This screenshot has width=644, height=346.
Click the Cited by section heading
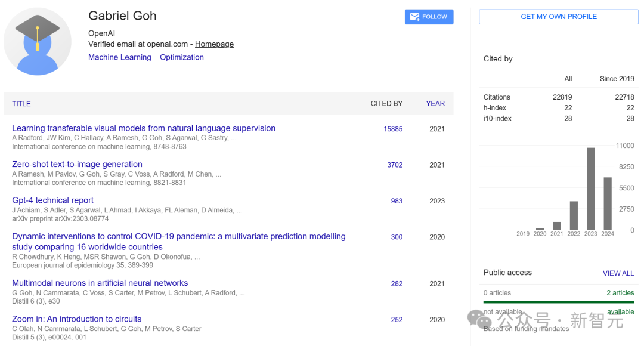pyautogui.click(x=498, y=59)
